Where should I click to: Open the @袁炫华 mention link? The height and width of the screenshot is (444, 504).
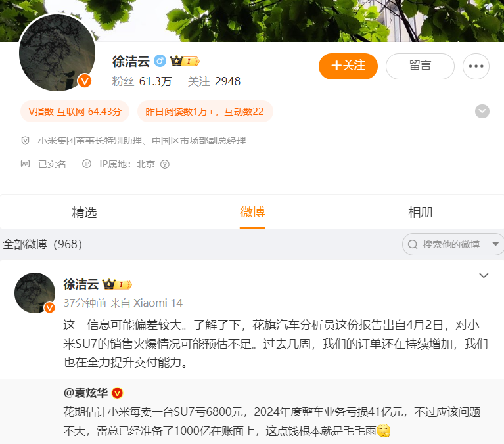(85, 393)
